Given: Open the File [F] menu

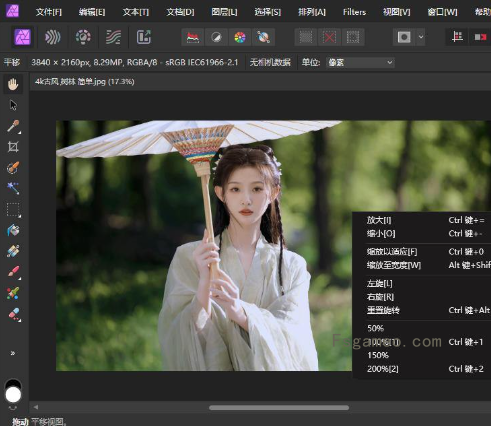Looking at the screenshot, I should click(49, 12).
